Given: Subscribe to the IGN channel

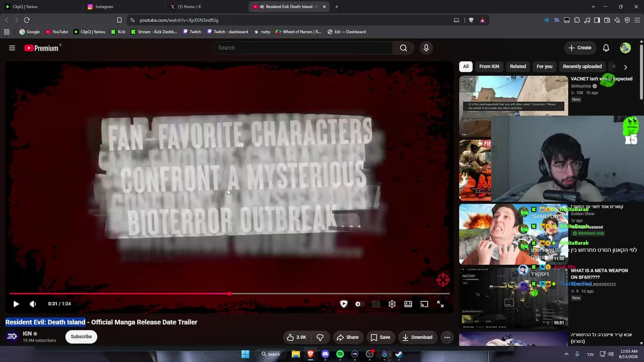Looking at the screenshot, I should pos(81,337).
